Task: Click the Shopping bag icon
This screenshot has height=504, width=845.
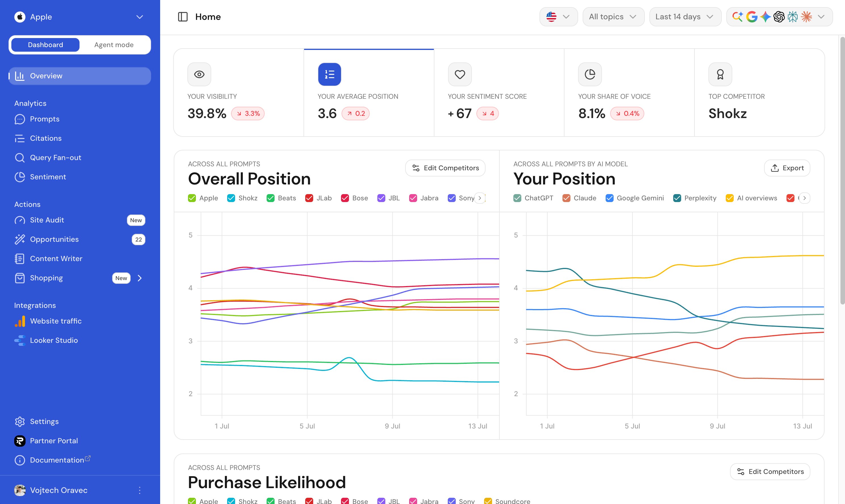Action: [x=20, y=278]
